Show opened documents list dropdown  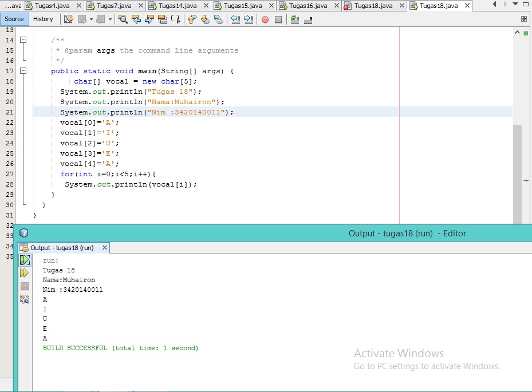(x=515, y=4)
